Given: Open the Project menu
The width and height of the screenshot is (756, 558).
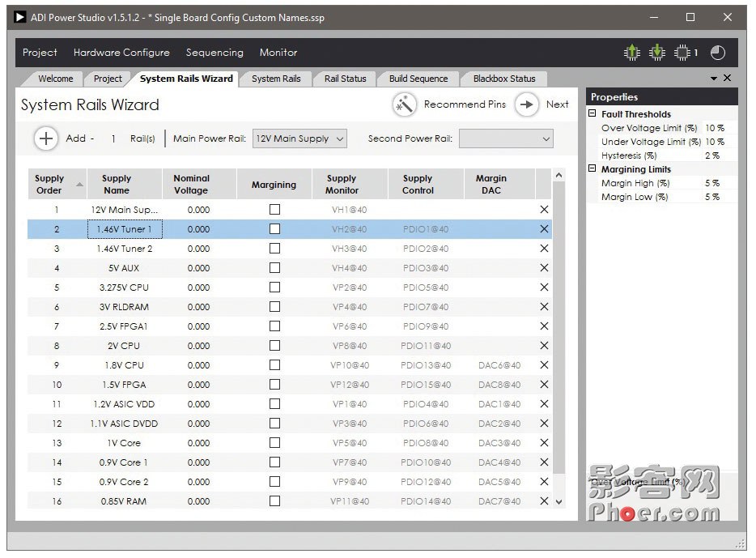Looking at the screenshot, I should [40, 52].
